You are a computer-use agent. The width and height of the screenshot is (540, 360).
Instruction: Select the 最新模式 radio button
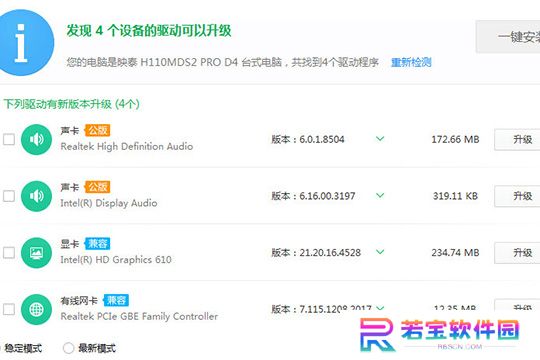[69, 348]
